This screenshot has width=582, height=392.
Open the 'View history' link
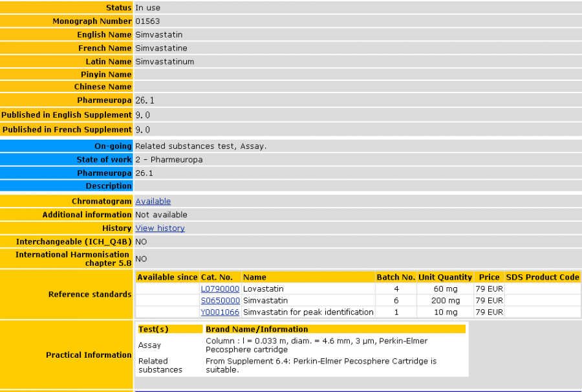160,228
